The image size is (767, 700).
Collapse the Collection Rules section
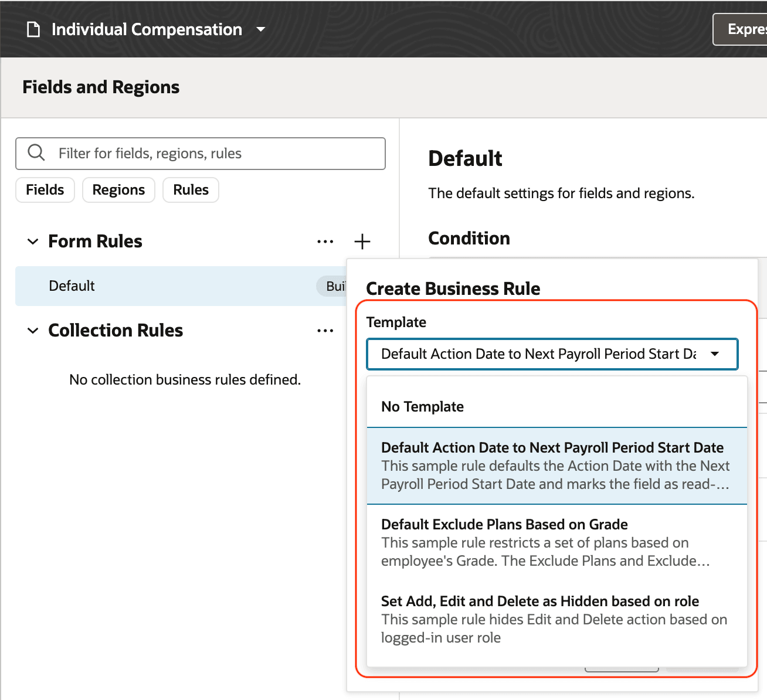33,330
